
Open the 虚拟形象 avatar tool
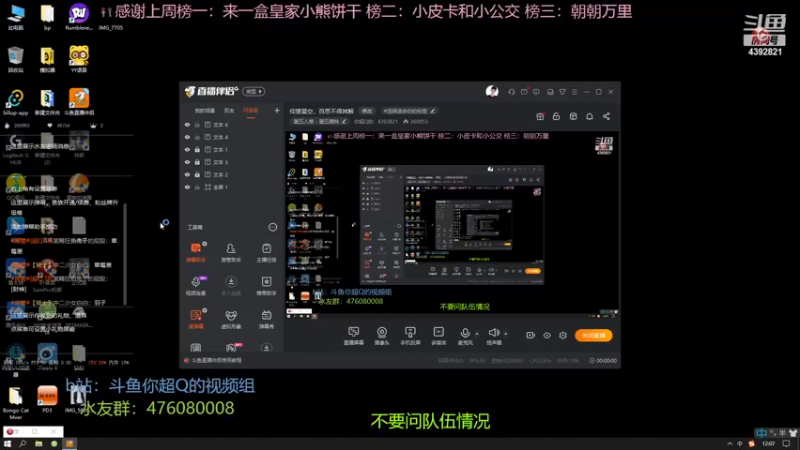[231, 318]
